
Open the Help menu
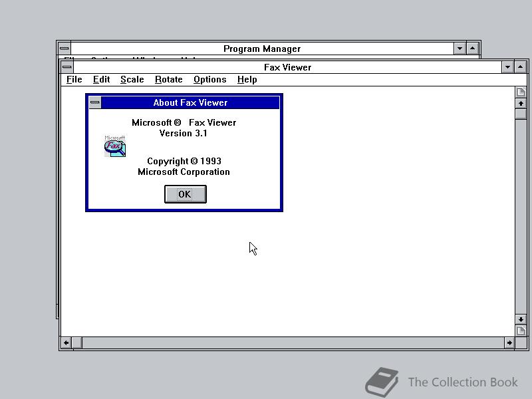(247, 79)
